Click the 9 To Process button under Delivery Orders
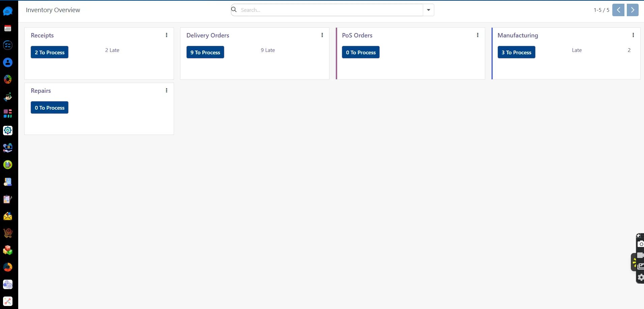 (x=205, y=52)
